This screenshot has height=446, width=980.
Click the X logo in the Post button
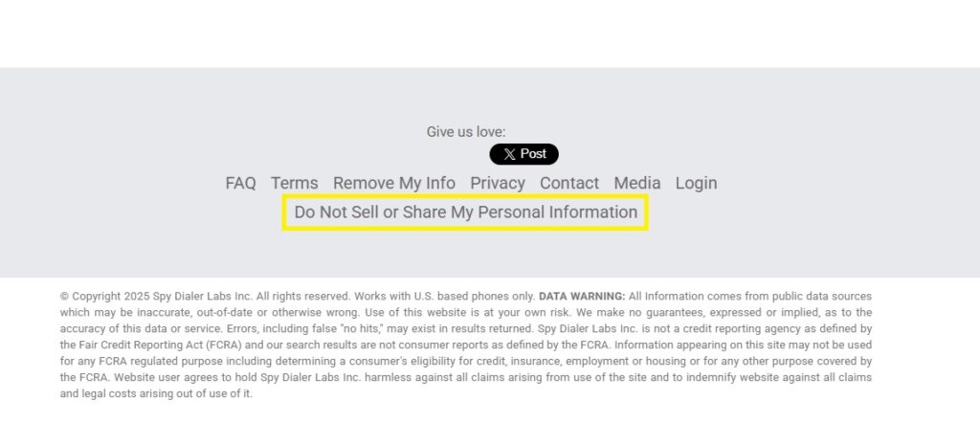[x=509, y=154]
